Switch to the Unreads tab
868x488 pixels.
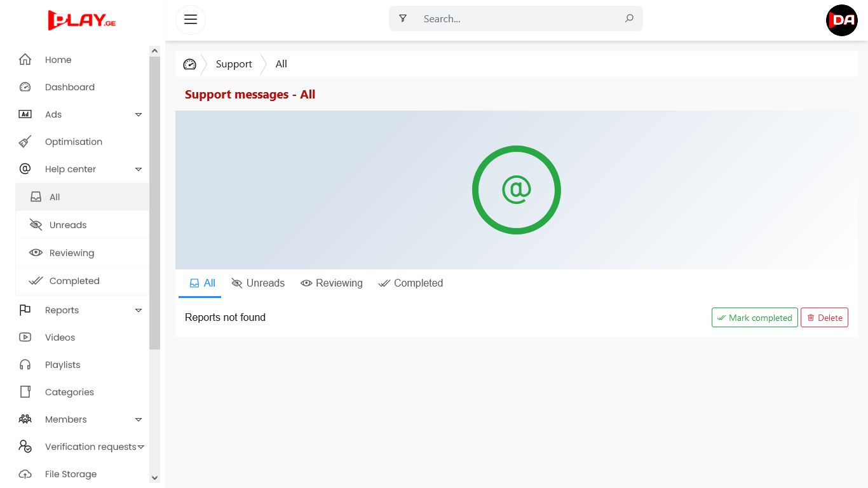(258, 283)
